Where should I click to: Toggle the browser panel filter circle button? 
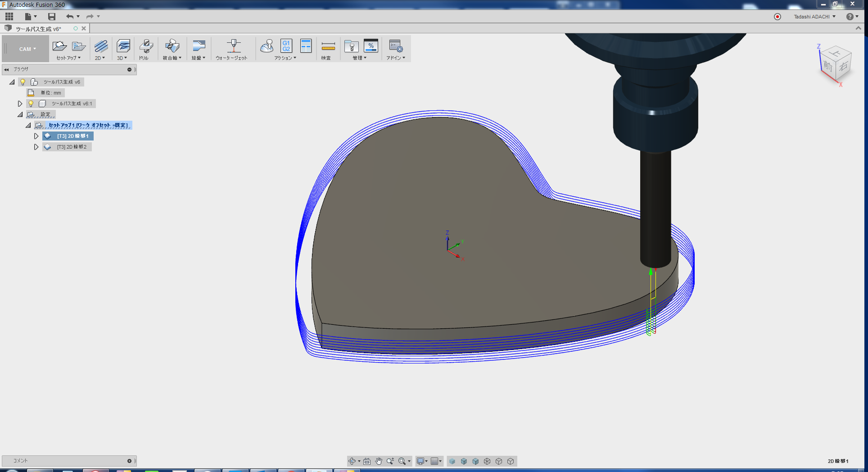(x=129, y=69)
